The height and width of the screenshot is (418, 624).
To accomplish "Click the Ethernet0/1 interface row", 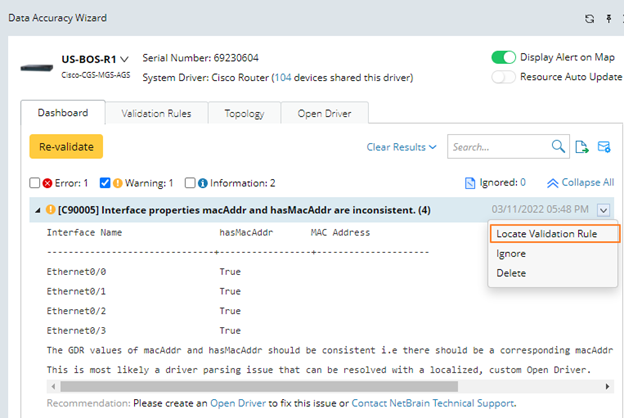I will coord(143,291).
